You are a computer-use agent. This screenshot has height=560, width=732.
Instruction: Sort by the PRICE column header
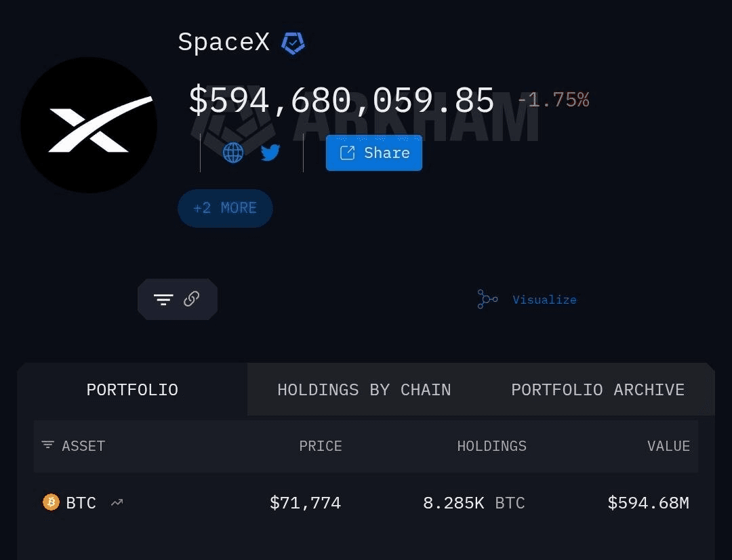tap(321, 446)
